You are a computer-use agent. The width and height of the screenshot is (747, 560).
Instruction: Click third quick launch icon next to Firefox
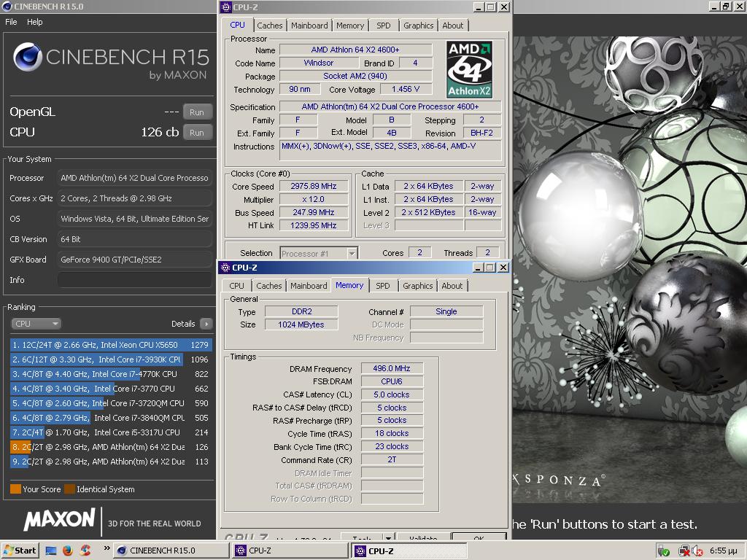pyautogui.click(x=85, y=551)
